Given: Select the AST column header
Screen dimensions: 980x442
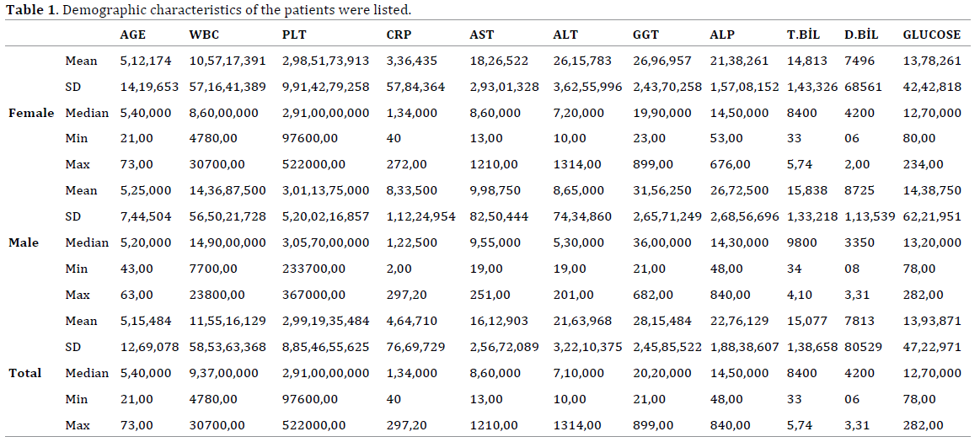Looking at the screenshot, I should 482,35.
